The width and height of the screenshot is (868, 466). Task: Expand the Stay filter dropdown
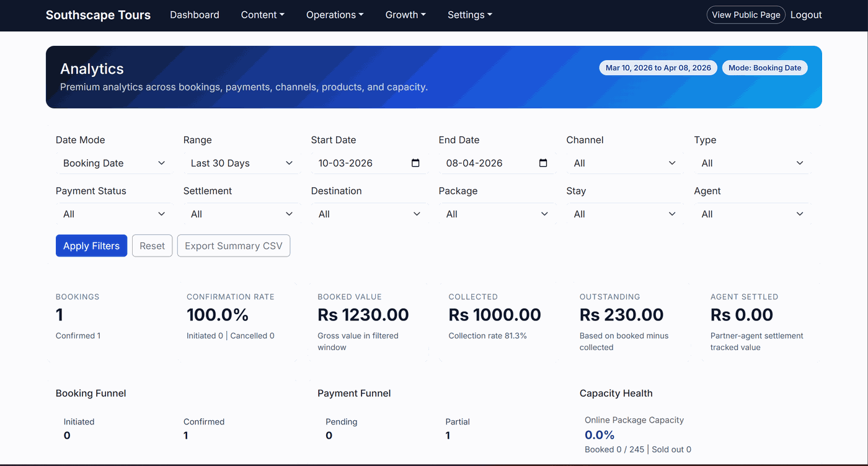[x=625, y=214]
